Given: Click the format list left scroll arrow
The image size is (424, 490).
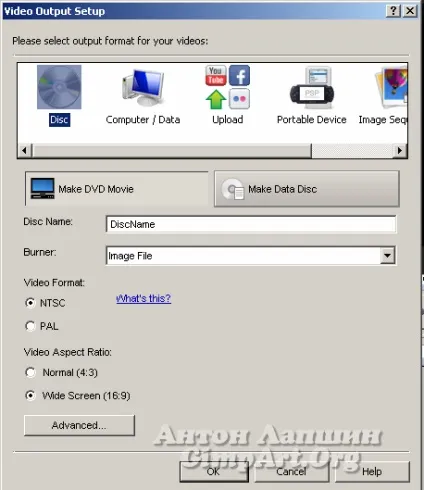Looking at the screenshot, I should pos(24,151).
